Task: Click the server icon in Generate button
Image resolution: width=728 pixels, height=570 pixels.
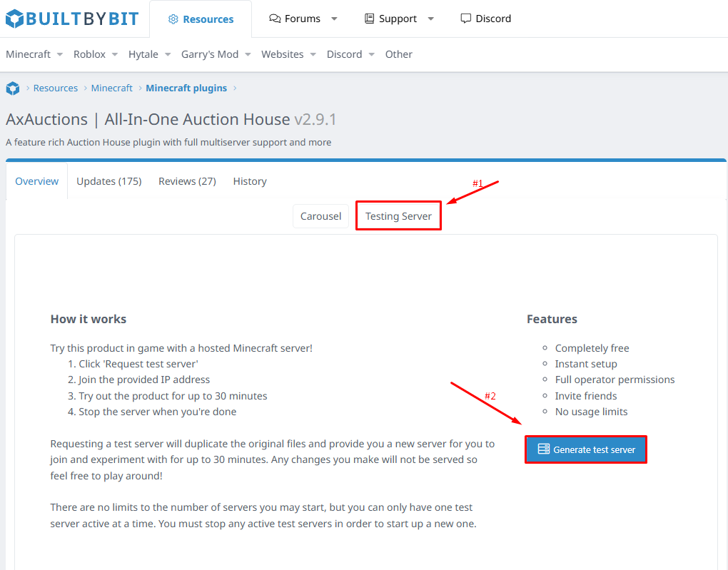Action: click(x=544, y=449)
